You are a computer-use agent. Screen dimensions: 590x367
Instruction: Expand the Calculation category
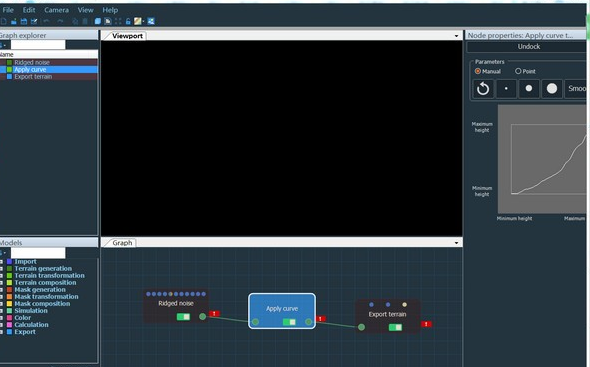click(2, 325)
